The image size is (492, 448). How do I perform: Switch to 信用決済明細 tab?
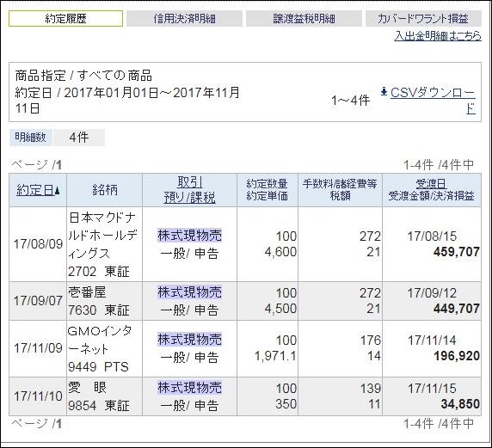184,19
